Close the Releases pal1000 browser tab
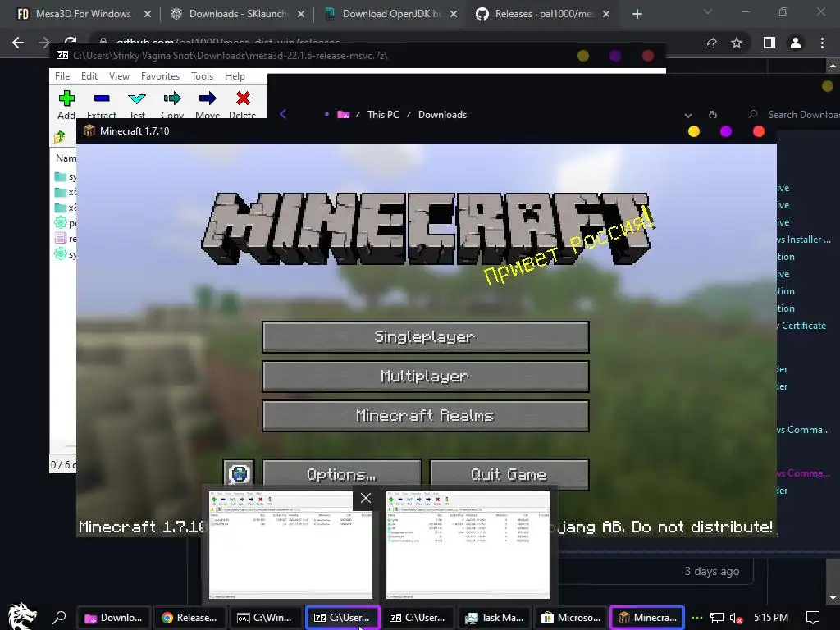Viewport: 840px width, 630px height. [606, 14]
